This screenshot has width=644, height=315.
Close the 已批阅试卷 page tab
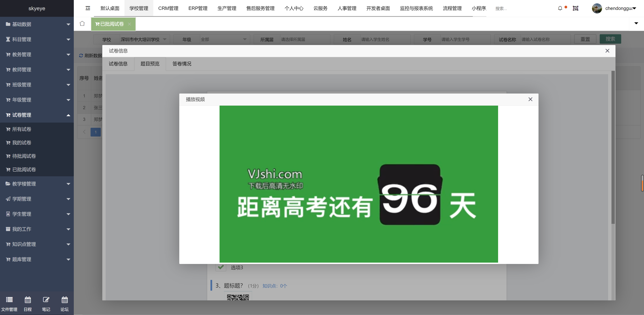129,24
